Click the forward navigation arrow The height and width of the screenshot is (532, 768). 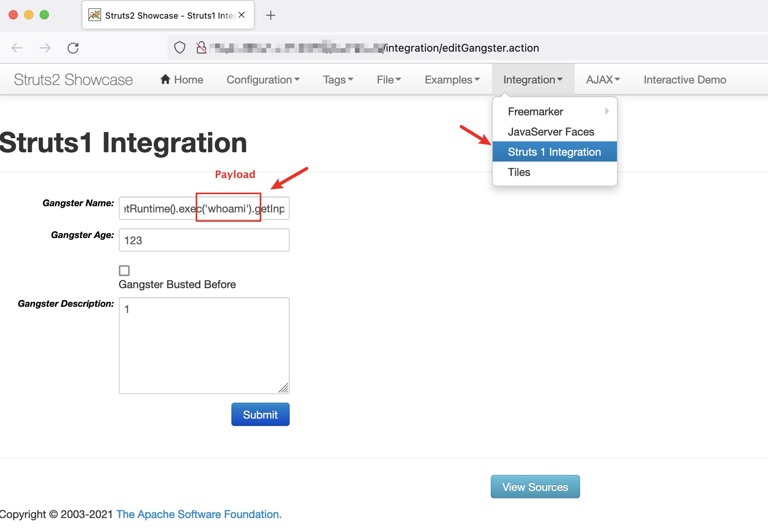45,48
